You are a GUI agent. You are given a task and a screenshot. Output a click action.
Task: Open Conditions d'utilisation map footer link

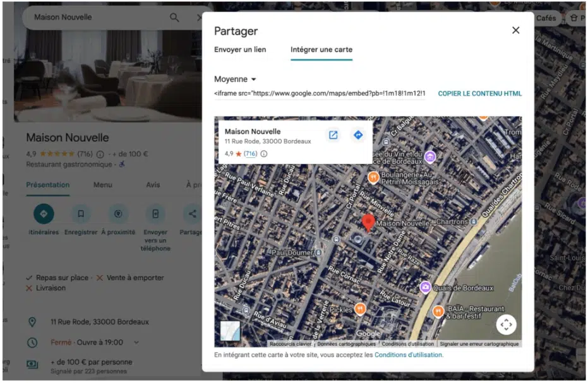[x=407, y=344]
